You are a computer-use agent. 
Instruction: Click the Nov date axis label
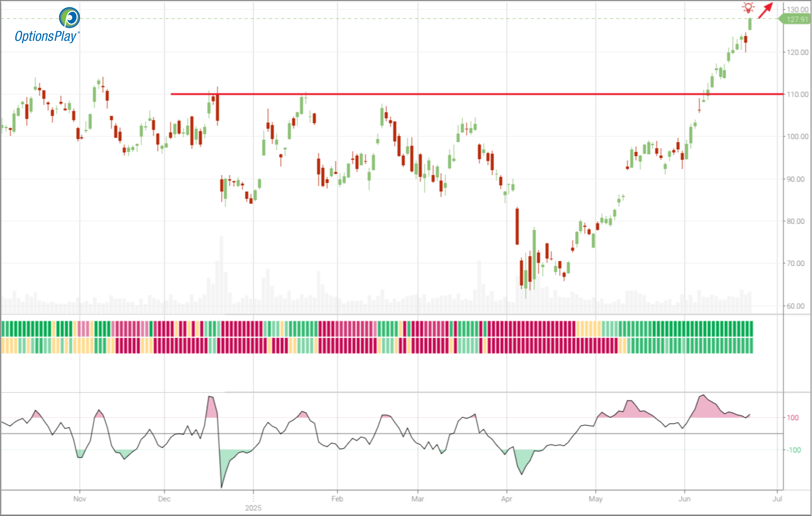coord(80,499)
